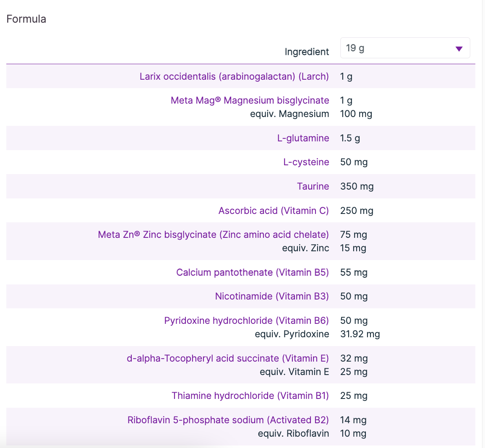485x448 pixels.
Task: Open the Larix occidentalis (Larch) ingredient link
Action: 234,76
